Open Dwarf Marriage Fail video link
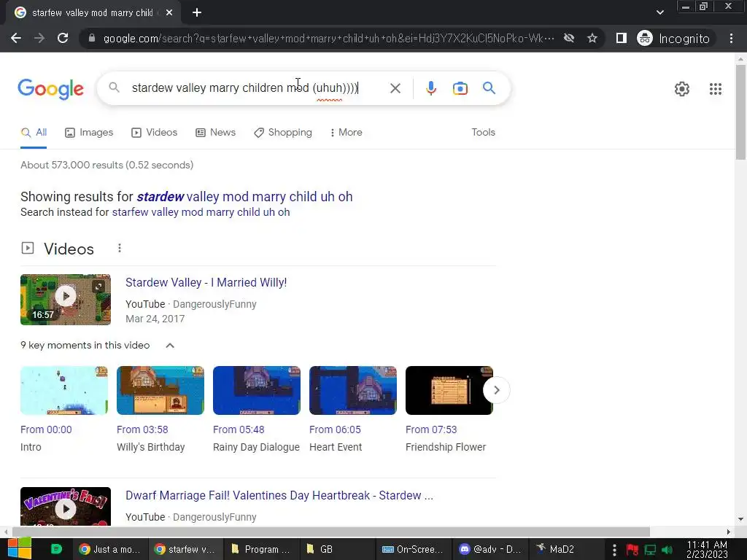 tap(279, 495)
